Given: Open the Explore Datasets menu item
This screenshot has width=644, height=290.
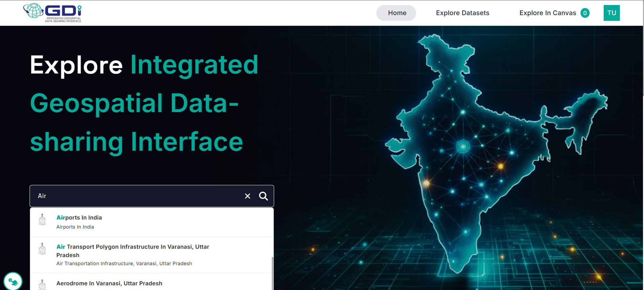Looking at the screenshot, I should click(x=462, y=13).
